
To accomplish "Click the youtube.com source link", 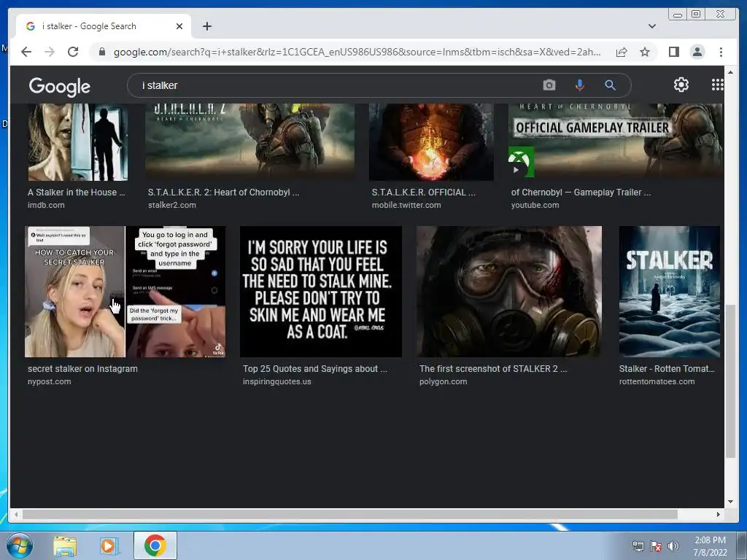I will (535, 205).
